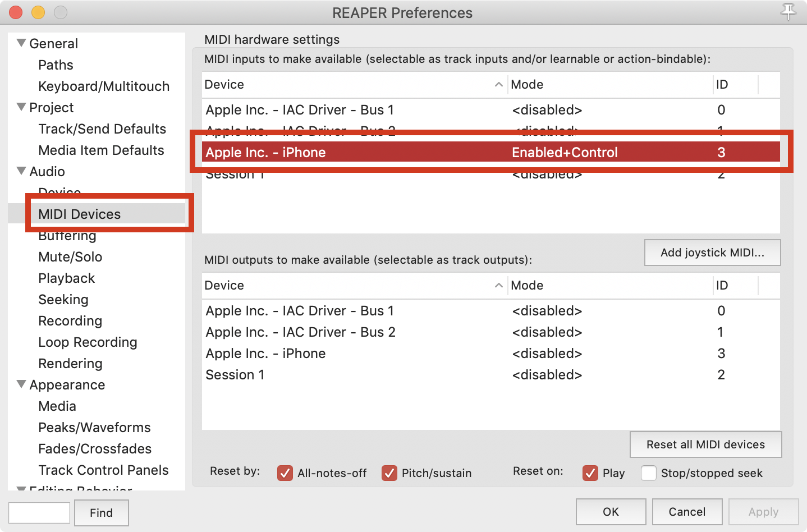This screenshot has width=807, height=532.
Task: Open Media Item Defaults page
Action: tap(101, 150)
